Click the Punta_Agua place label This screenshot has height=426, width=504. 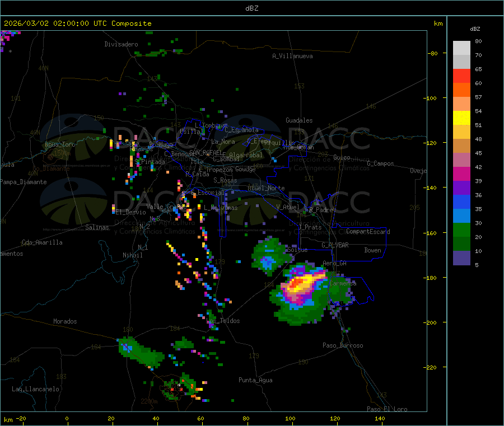(255, 380)
